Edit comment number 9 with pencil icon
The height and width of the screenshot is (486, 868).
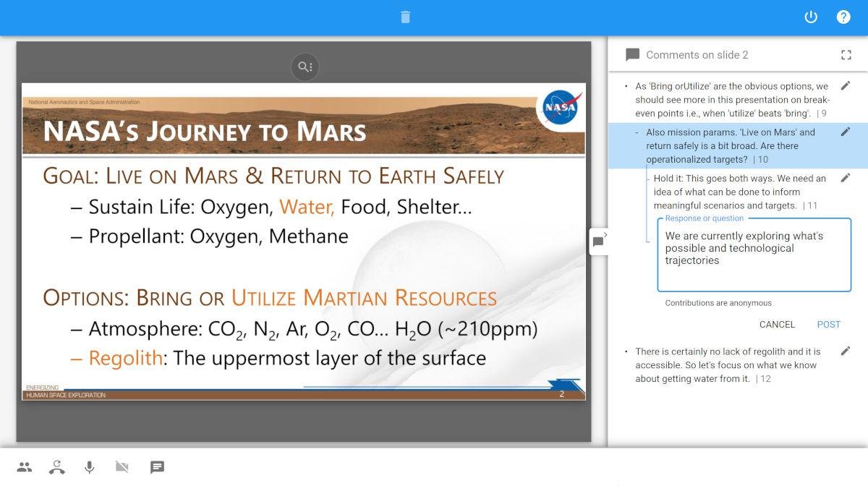[846, 86]
